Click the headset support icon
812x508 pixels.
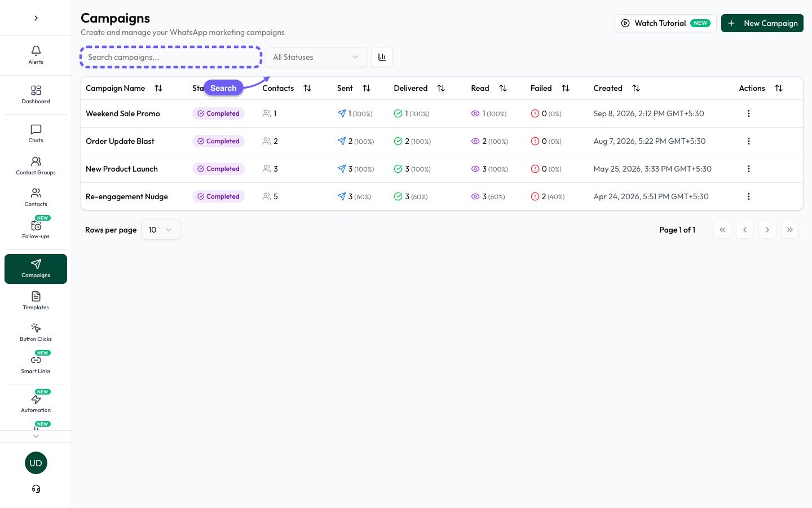tap(36, 489)
